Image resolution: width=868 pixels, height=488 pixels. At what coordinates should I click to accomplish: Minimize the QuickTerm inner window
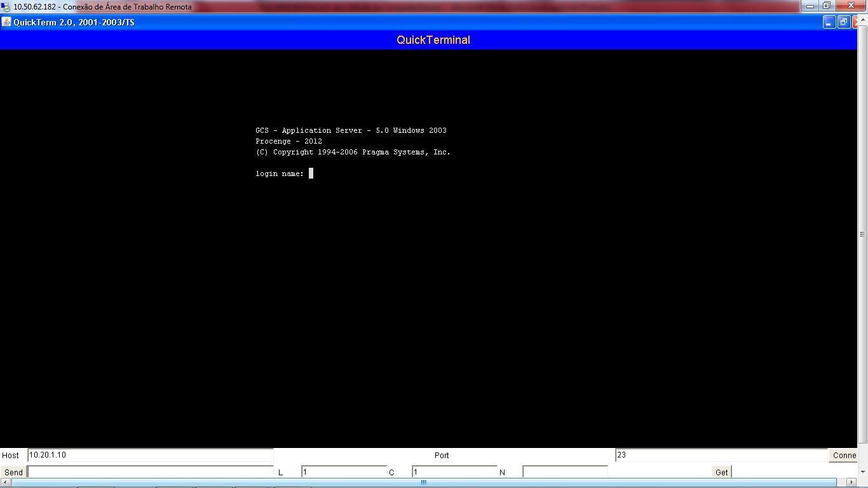[829, 22]
